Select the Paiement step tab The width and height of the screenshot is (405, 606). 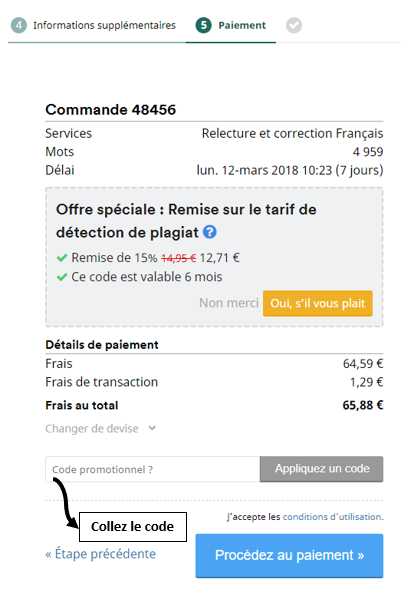pyautogui.click(x=242, y=26)
